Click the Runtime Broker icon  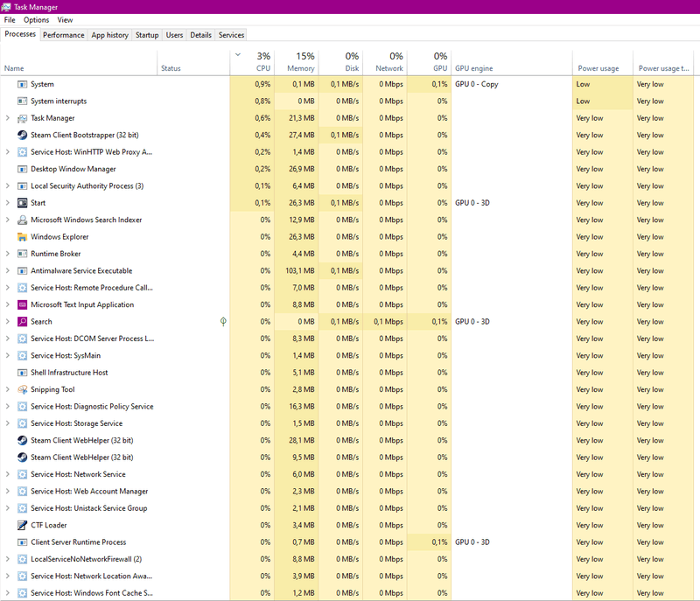[x=23, y=254]
